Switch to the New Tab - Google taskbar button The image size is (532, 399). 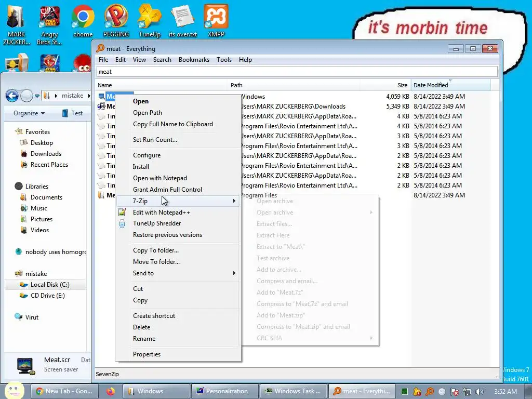point(64,391)
